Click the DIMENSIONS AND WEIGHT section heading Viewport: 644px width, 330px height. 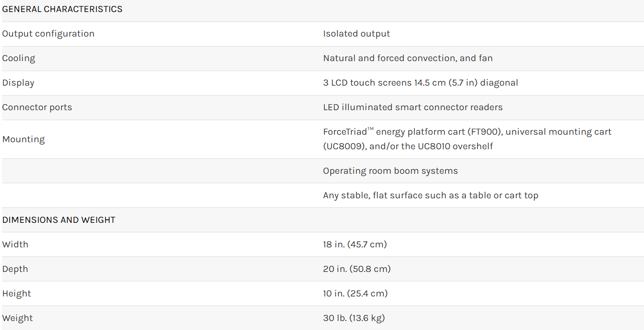tap(59, 220)
